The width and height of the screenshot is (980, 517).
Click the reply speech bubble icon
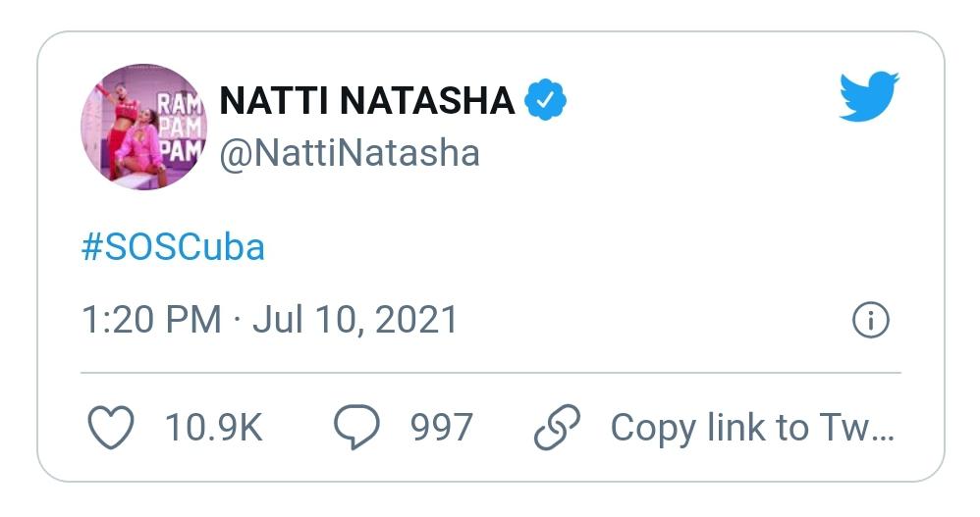click(356, 428)
